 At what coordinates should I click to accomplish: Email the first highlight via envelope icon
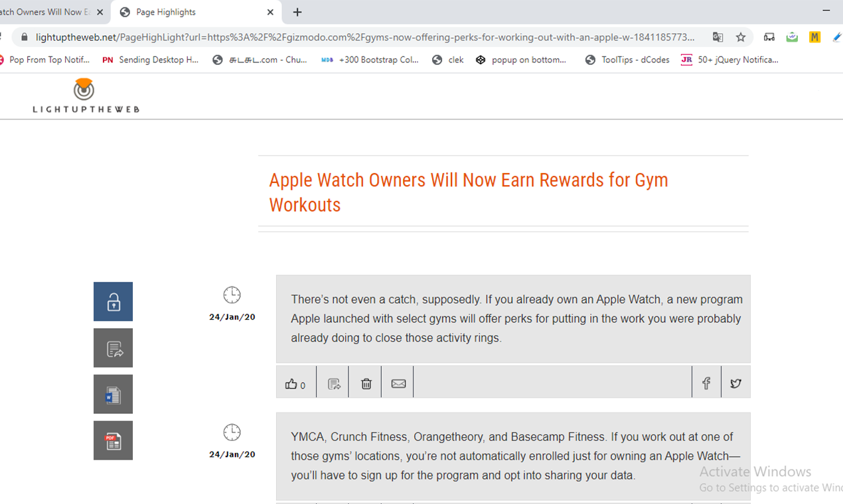398,383
